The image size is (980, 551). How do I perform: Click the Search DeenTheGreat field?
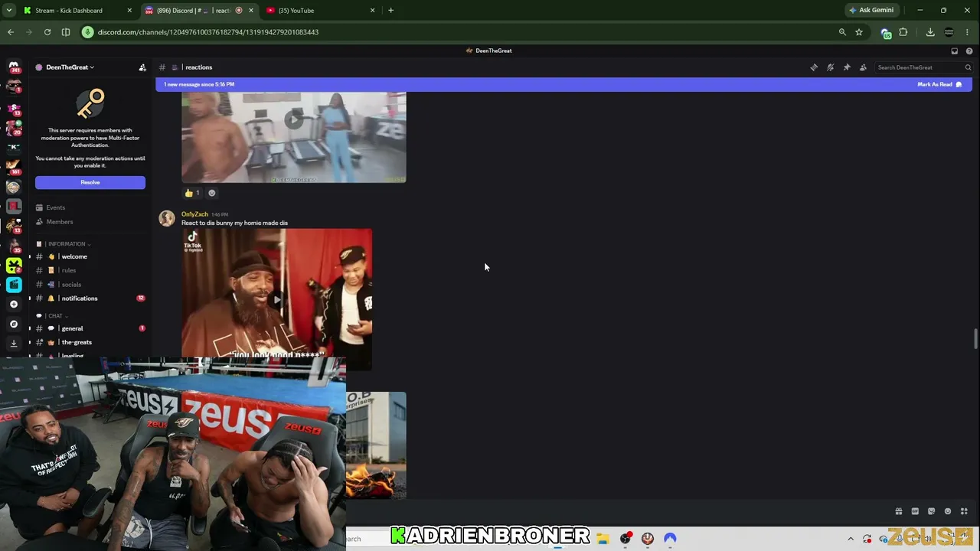coord(923,67)
